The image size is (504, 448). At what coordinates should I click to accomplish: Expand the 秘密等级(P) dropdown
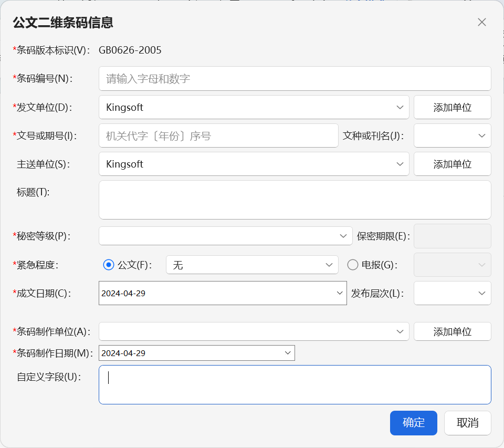(x=226, y=236)
